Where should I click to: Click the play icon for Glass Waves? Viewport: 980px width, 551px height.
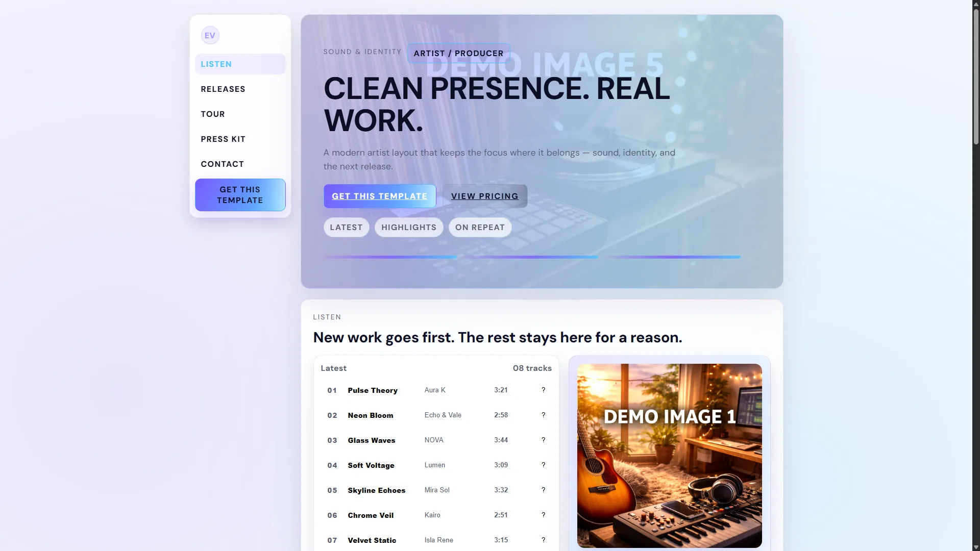pos(543,440)
